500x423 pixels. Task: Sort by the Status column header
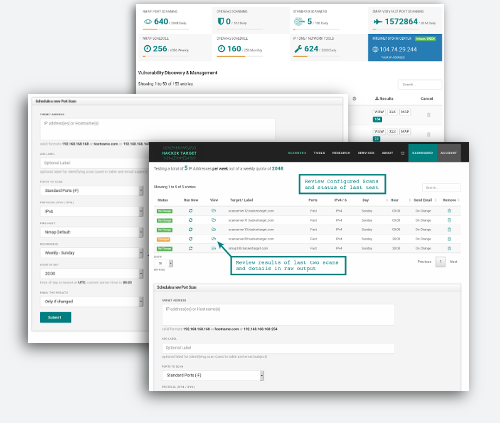point(163,200)
